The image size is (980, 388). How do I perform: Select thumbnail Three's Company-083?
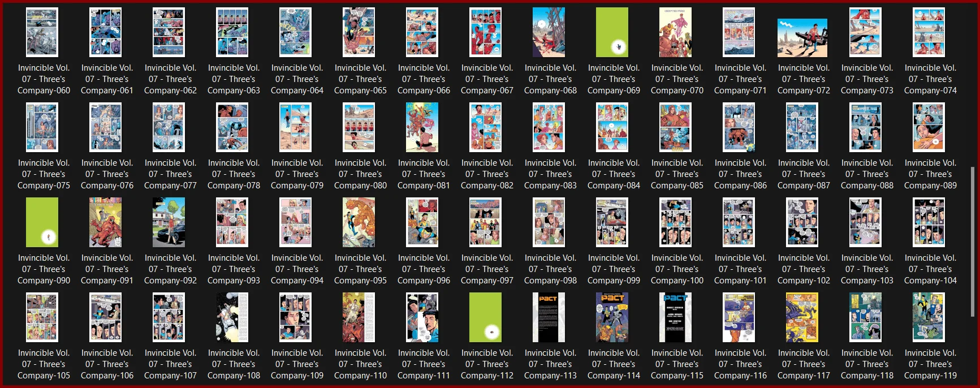tap(549, 127)
